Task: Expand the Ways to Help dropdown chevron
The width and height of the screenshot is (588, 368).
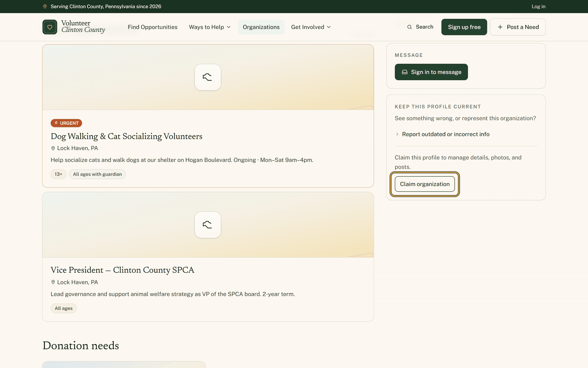Action: click(x=229, y=27)
